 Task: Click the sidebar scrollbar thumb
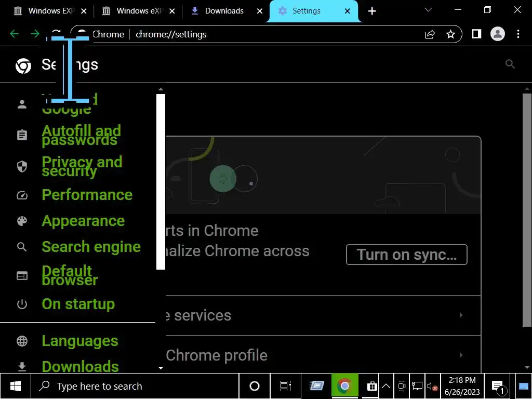[x=161, y=182]
